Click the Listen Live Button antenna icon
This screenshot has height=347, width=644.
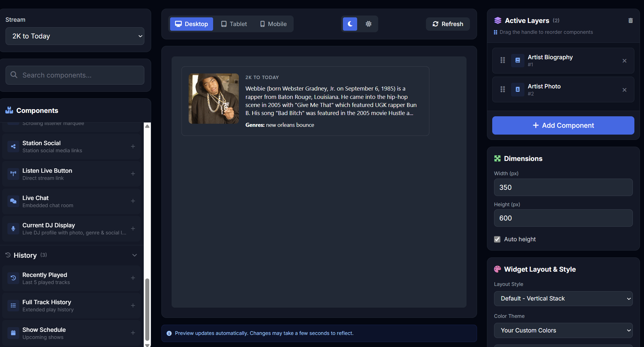(13, 174)
